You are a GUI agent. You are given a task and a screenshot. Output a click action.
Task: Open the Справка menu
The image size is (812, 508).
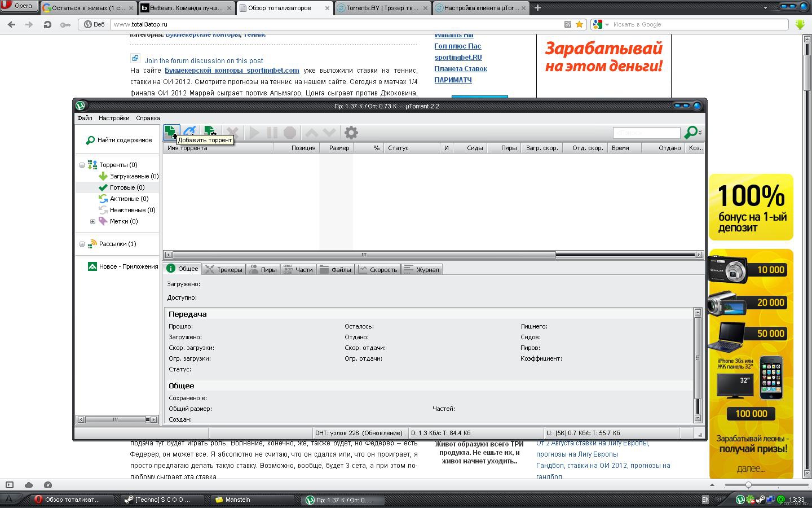pyautogui.click(x=148, y=118)
